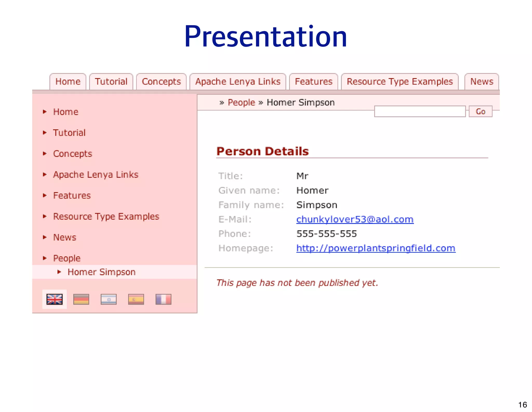This screenshot has height=412, width=532.
Task: Select Homer Simpson in sidebar tree
Action: [x=102, y=272]
